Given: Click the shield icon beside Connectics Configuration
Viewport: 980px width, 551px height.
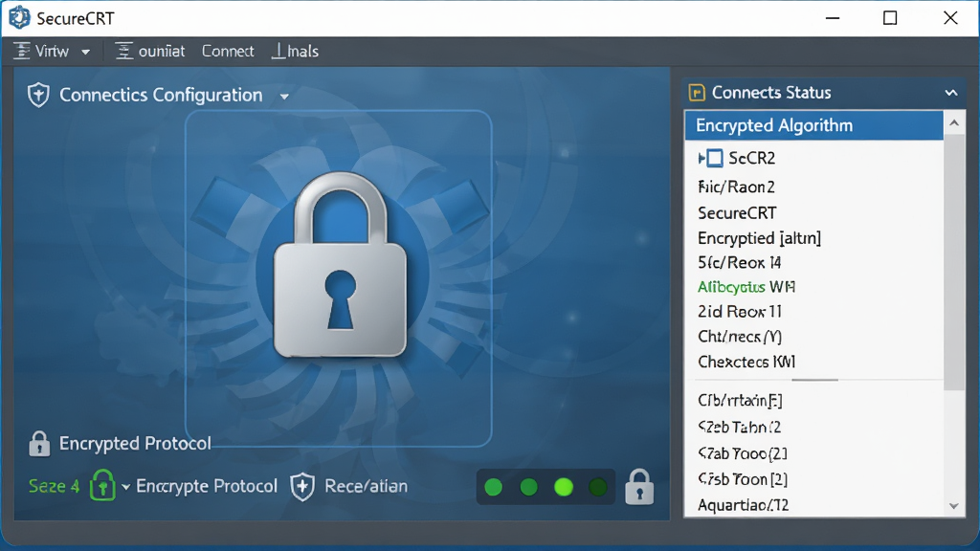Looking at the screenshot, I should point(38,95).
